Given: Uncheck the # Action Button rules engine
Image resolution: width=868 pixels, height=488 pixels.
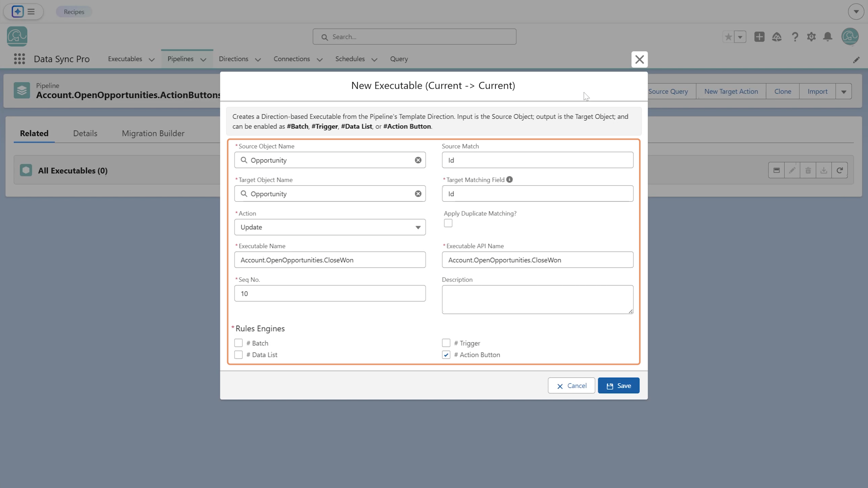Looking at the screenshot, I should tap(446, 355).
